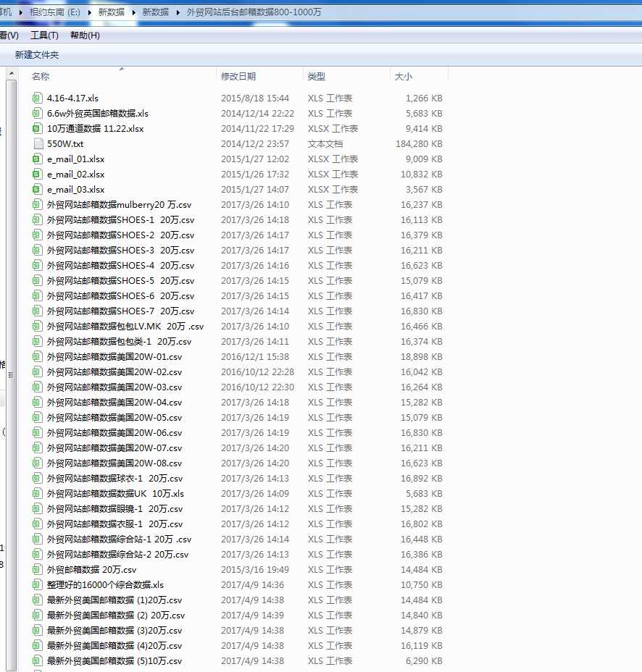Click the icon of SHOES-7 20万.csv
The height and width of the screenshot is (672, 642).
tap(37, 311)
